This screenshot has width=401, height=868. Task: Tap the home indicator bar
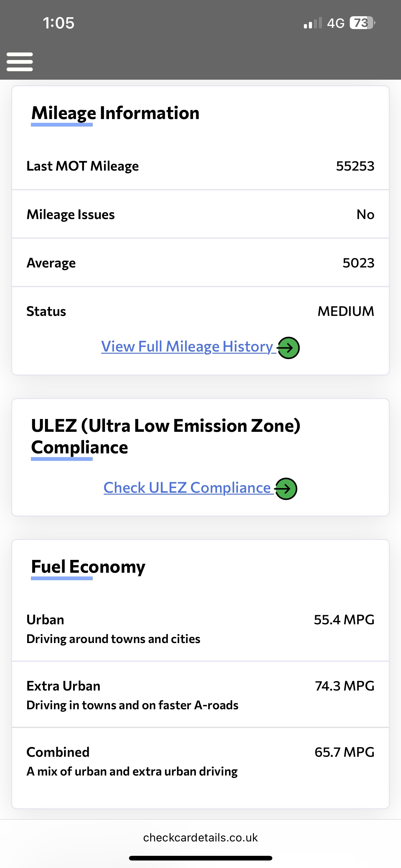click(200, 858)
